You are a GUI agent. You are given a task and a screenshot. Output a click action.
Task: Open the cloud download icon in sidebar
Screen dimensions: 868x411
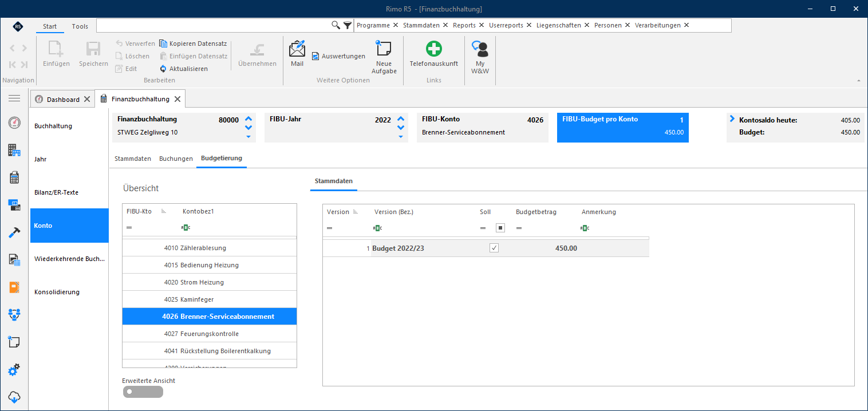click(x=14, y=397)
